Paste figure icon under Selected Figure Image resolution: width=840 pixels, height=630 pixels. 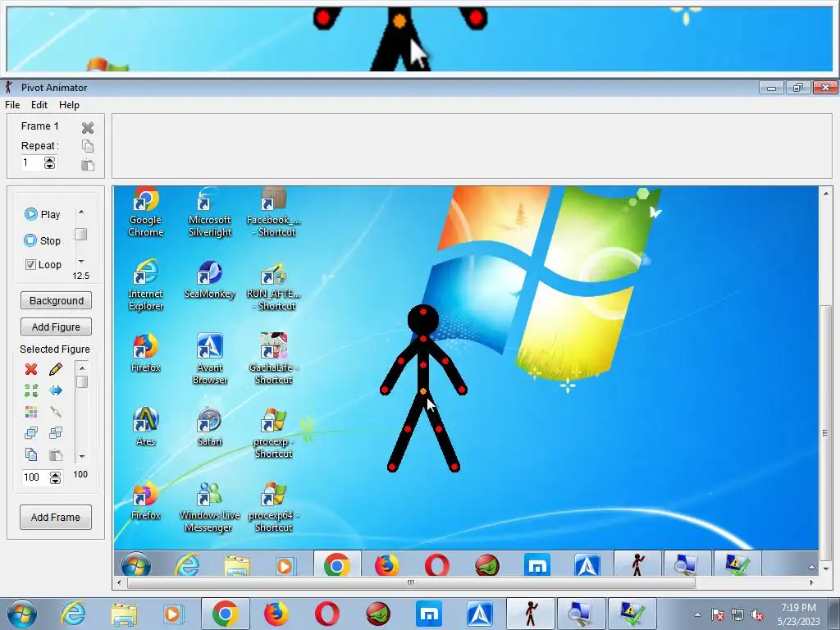(56, 454)
